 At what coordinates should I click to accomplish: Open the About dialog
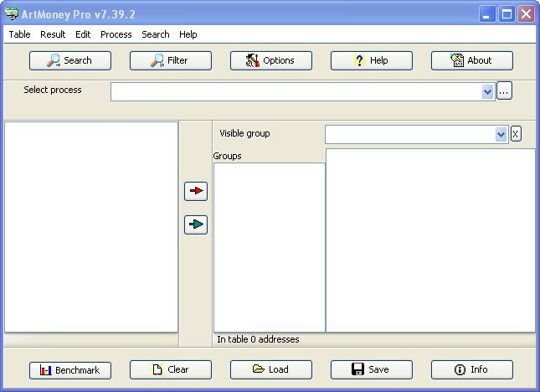[472, 60]
